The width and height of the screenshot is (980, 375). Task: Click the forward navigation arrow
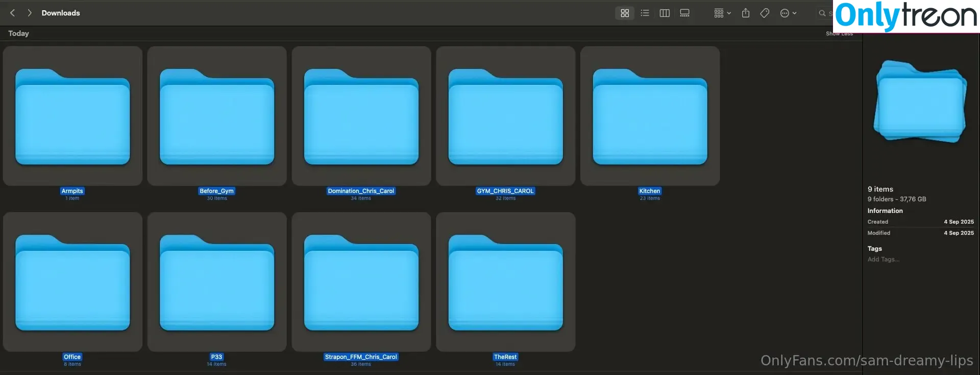pos(30,13)
